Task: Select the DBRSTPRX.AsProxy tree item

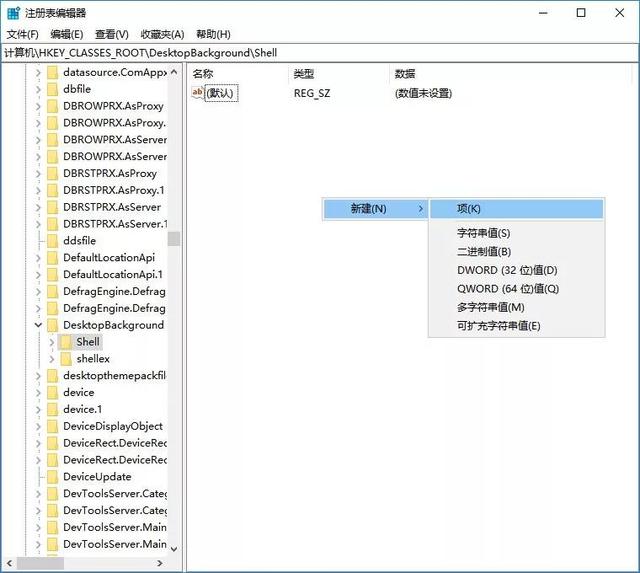Action: 110,173
